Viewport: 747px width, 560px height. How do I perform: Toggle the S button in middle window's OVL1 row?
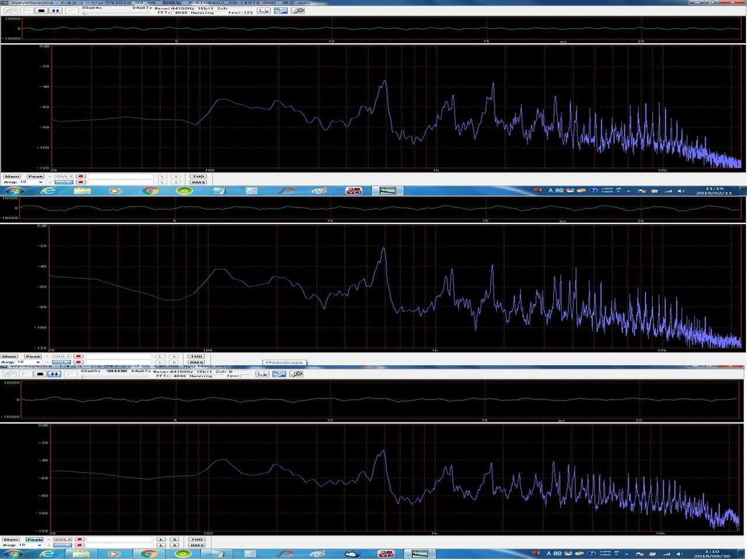click(x=173, y=356)
